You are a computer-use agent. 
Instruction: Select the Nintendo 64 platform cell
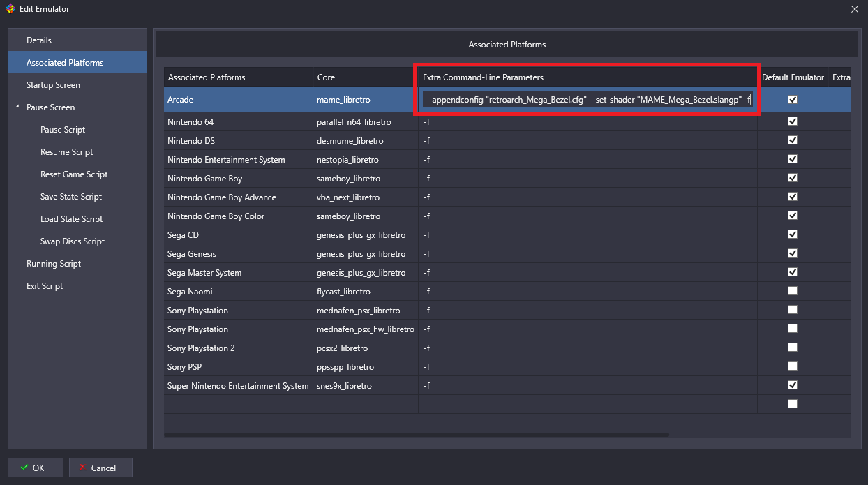(239, 122)
